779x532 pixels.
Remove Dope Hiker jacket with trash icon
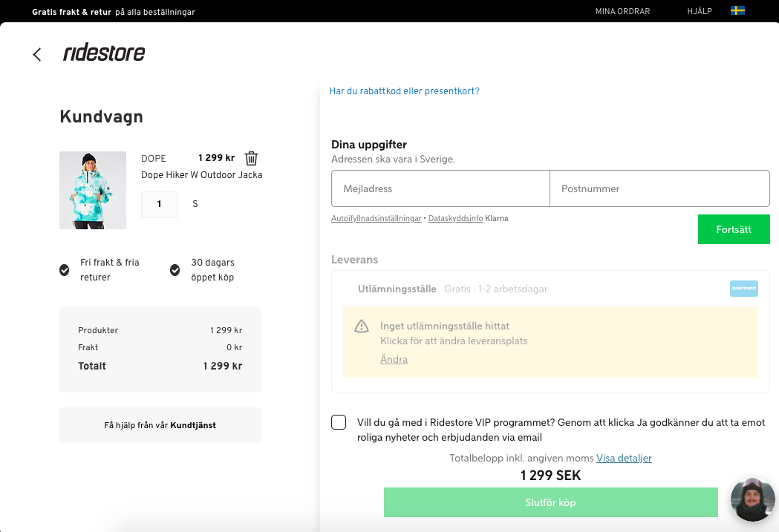252,158
